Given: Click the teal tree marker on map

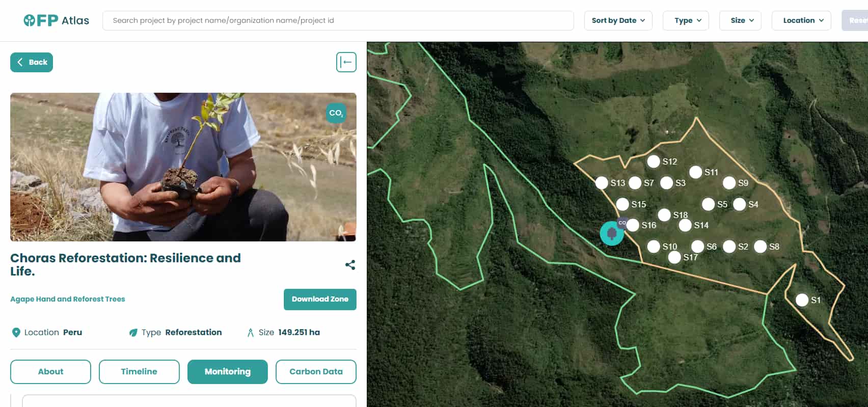Looking at the screenshot, I should point(611,234).
